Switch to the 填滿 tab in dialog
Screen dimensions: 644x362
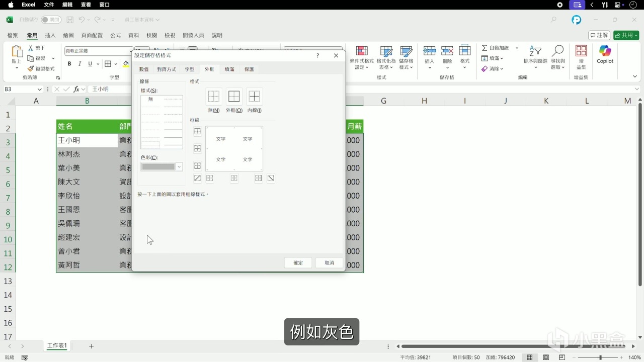(x=229, y=69)
